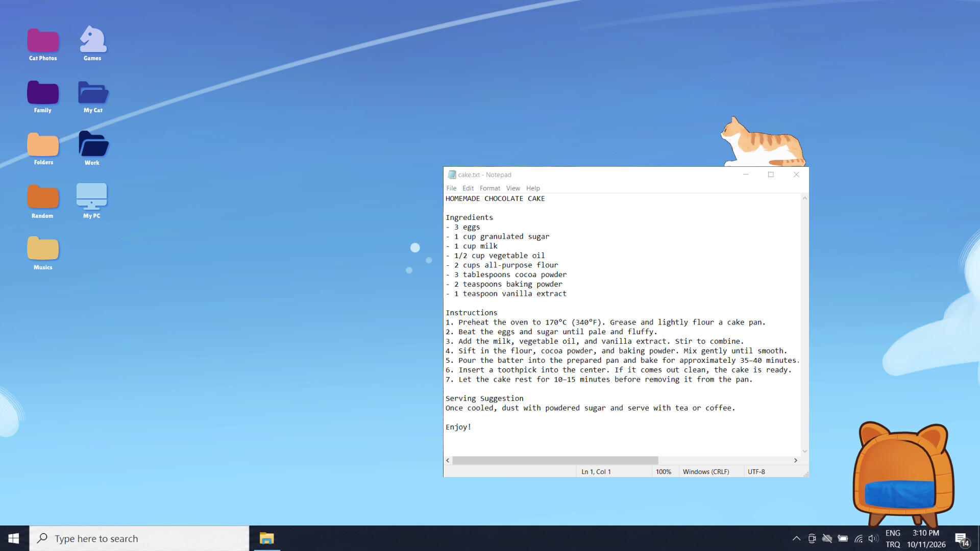Open the Help menu in Notepad
This screenshot has height=551, width=980.
point(533,188)
